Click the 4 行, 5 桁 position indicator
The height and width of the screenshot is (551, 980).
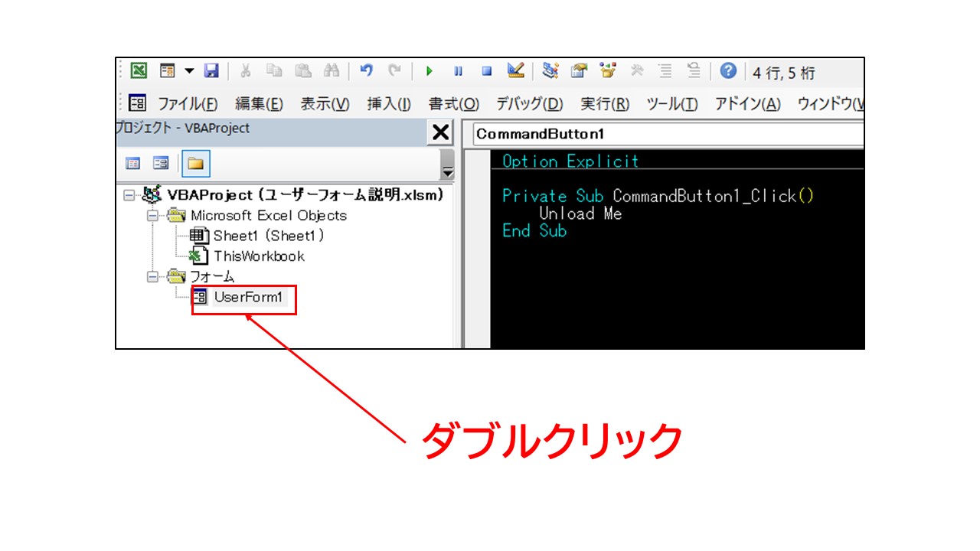(784, 73)
